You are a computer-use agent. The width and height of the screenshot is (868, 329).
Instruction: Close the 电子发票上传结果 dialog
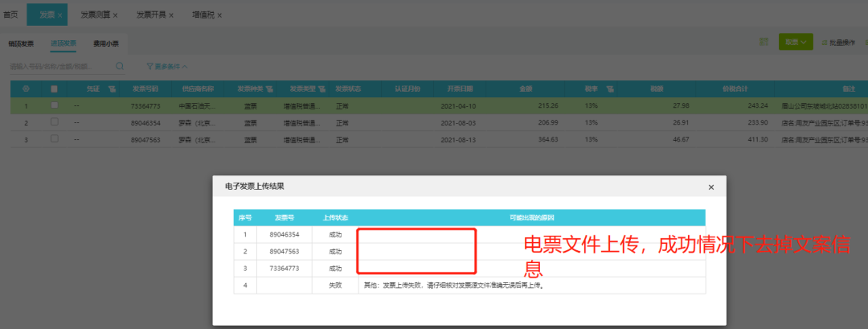pyautogui.click(x=710, y=187)
